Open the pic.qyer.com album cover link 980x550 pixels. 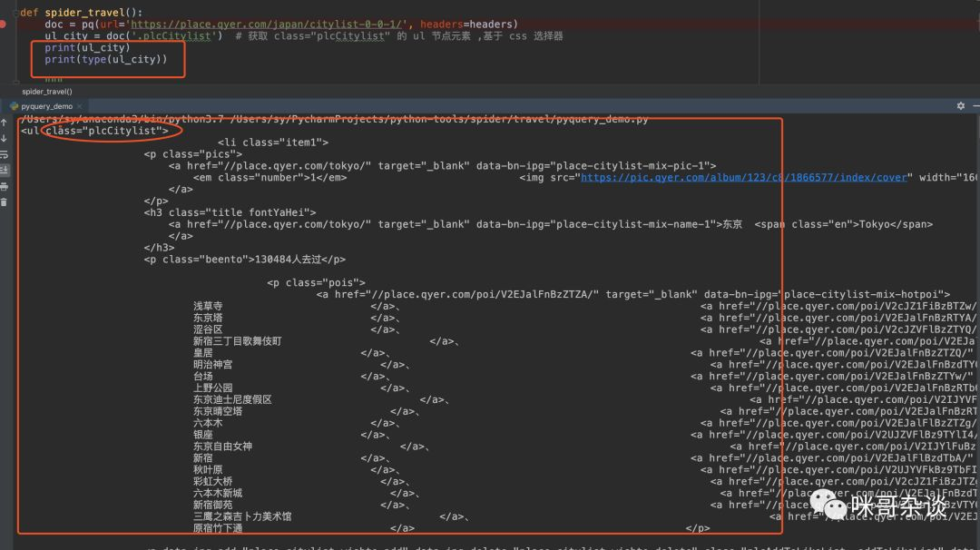[744, 178]
